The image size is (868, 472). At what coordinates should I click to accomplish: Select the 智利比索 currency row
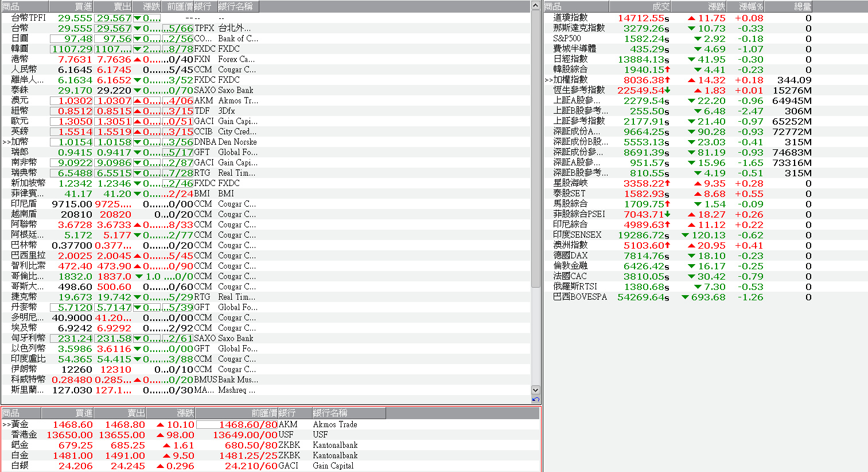(266, 266)
